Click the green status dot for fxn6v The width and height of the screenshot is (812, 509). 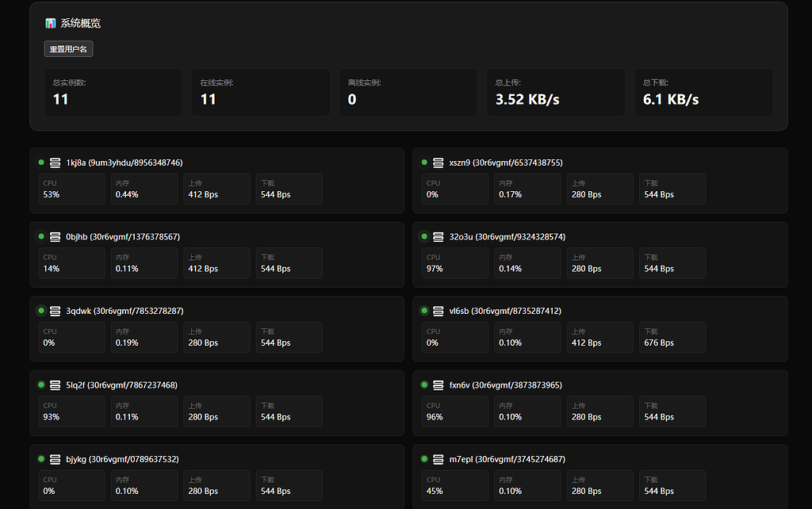click(424, 385)
